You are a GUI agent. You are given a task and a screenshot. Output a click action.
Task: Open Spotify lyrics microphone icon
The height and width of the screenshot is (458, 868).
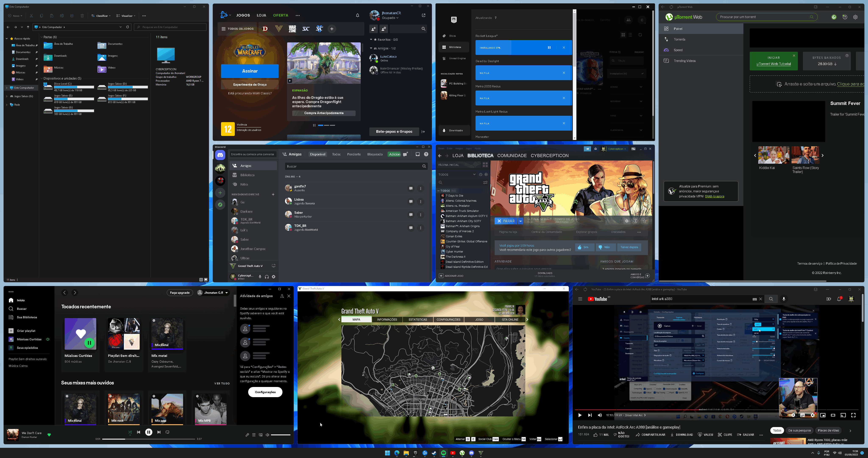point(247,435)
